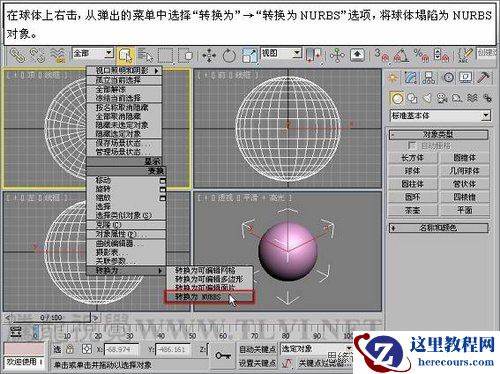Viewport: 500px width, 374px height.
Task: Open the 转换为 submenu entry
Action: (126, 270)
